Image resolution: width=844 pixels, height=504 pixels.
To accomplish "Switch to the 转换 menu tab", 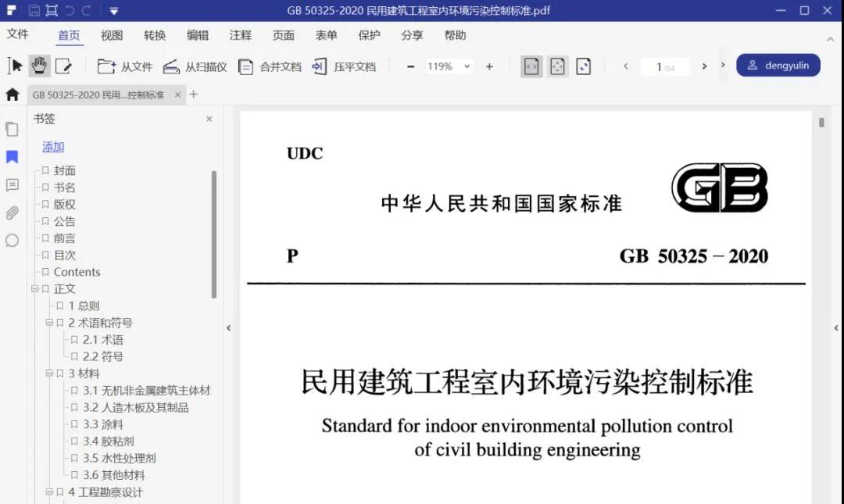I will click(x=155, y=35).
